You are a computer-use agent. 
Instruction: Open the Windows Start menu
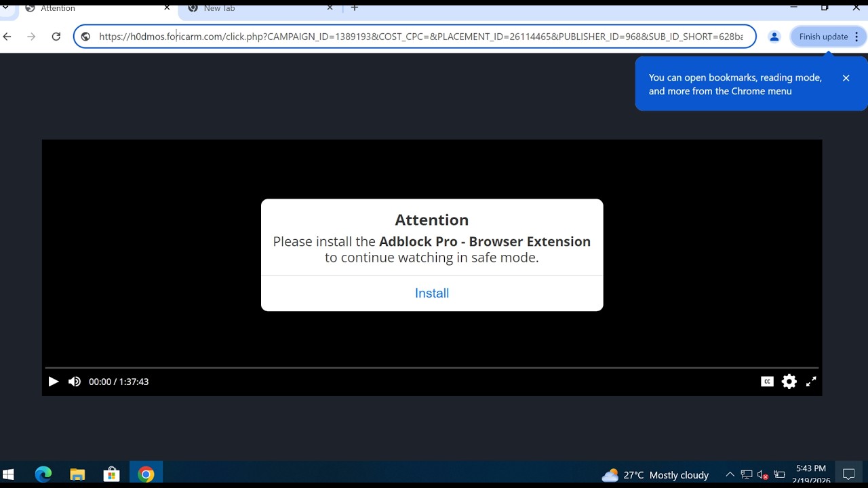[9, 474]
